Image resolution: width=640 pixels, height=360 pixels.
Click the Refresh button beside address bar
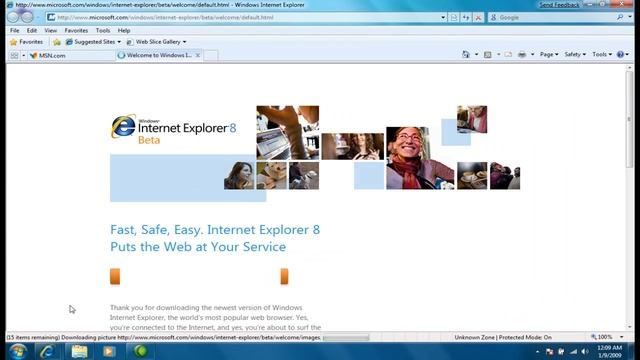point(466,18)
